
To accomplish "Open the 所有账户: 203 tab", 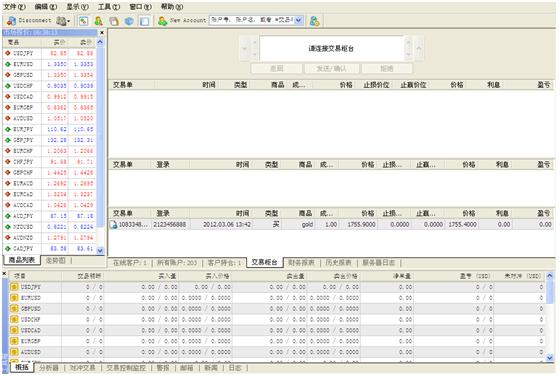I will [x=177, y=263].
